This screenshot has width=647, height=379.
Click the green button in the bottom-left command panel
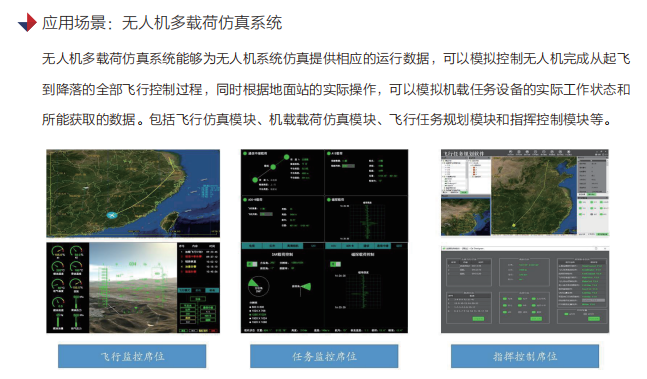pos(478,319)
